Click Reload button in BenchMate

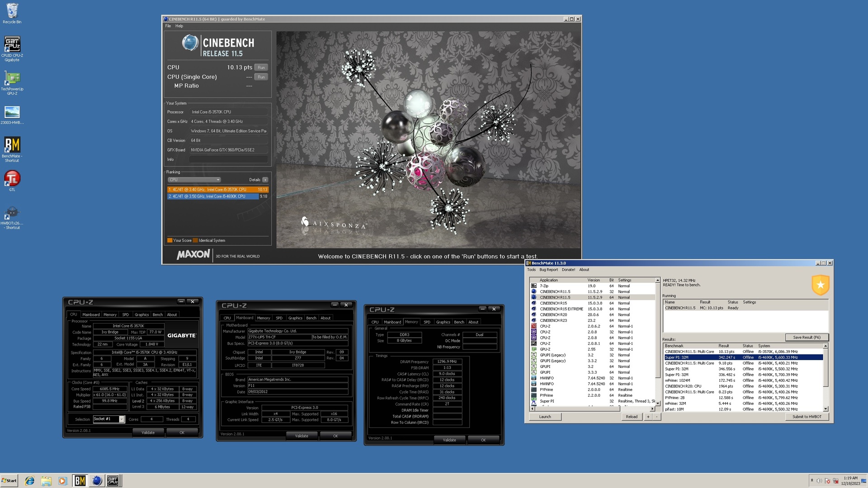point(632,417)
